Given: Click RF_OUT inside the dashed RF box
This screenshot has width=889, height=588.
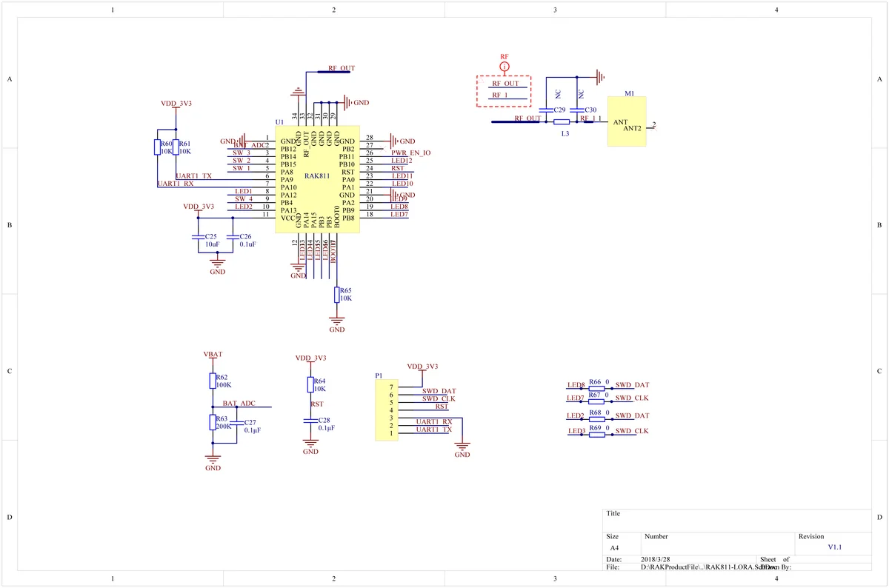Looking at the screenshot, I should [505, 84].
